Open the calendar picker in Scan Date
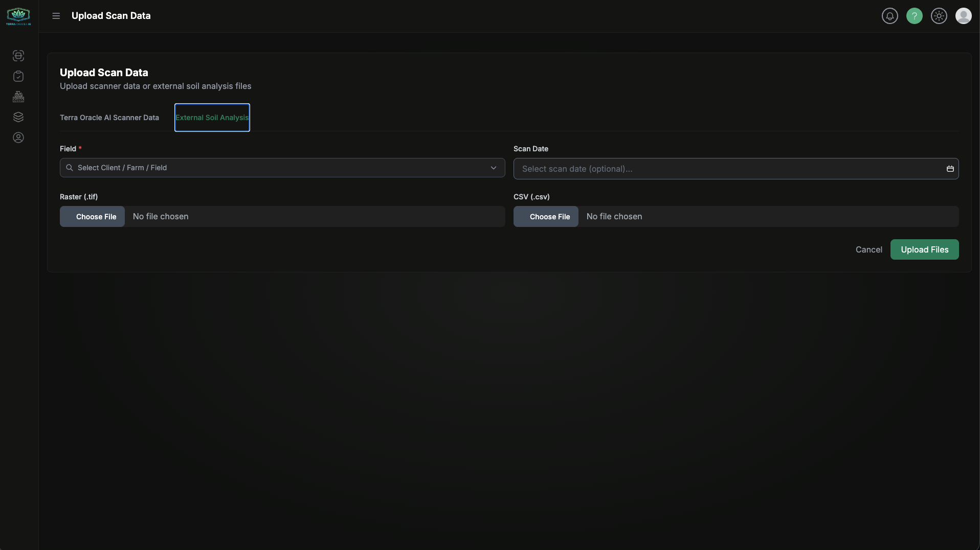Viewport: 980px width, 550px height. coord(950,169)
